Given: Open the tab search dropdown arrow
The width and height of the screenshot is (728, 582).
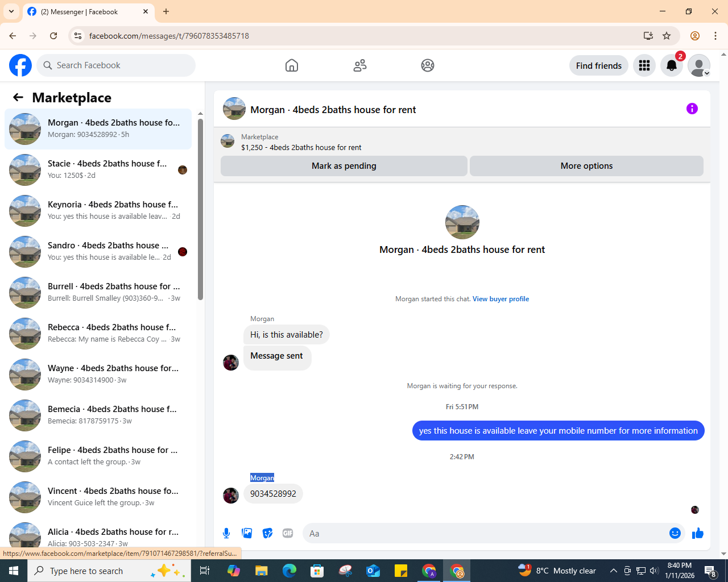Looking at the screenshot, I should tap(11, 11).
